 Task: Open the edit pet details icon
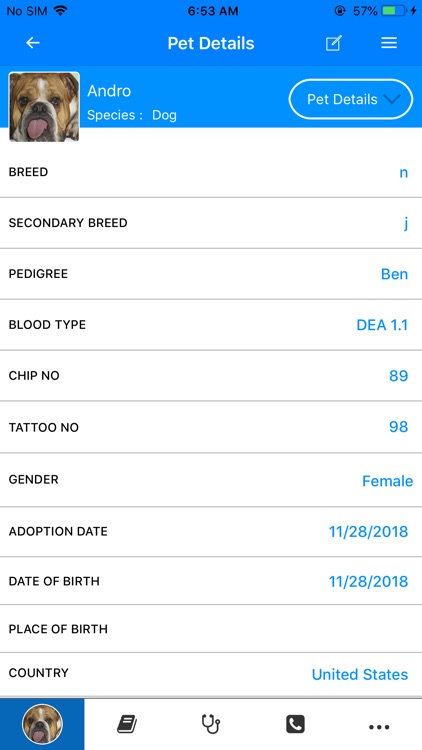pos(333,43)
